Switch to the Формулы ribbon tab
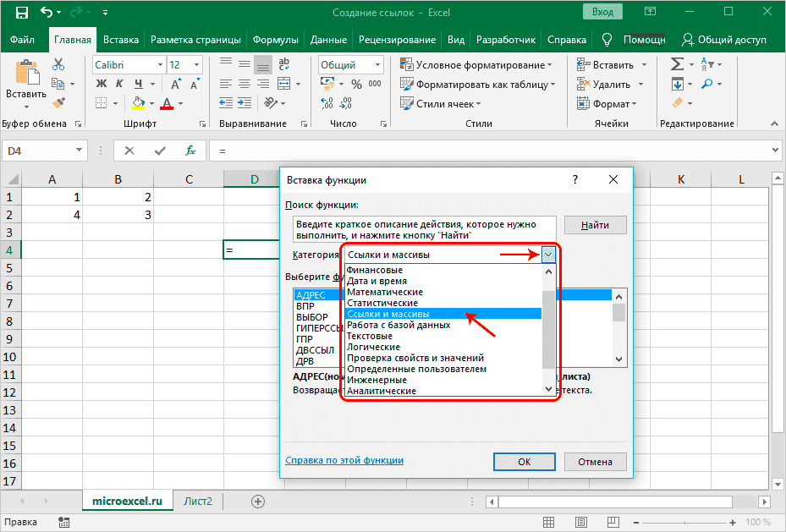The height and width of the screenshot is (532, 786). click(x=276, y=40)
